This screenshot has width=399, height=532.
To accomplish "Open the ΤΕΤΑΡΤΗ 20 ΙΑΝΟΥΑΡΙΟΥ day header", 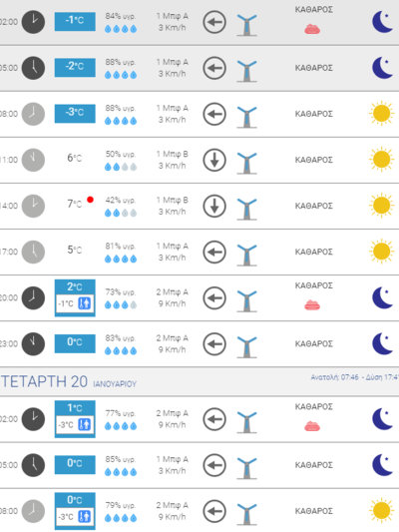I will [199, 381].
